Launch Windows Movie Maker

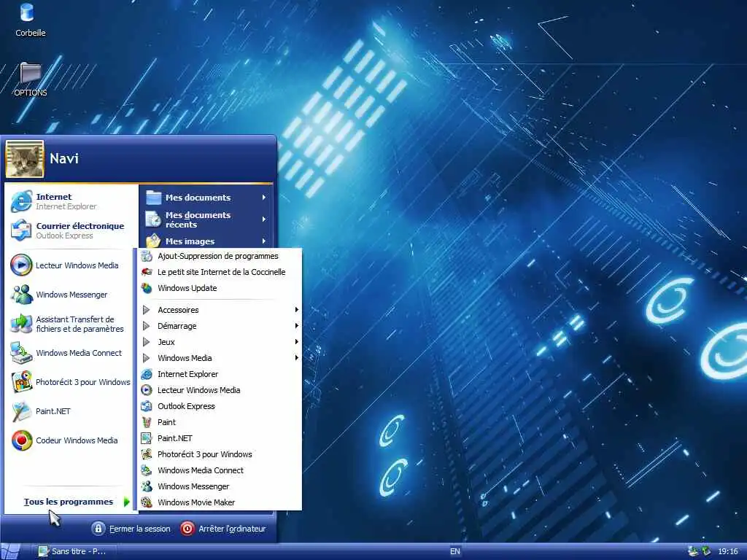coord(220,502)
